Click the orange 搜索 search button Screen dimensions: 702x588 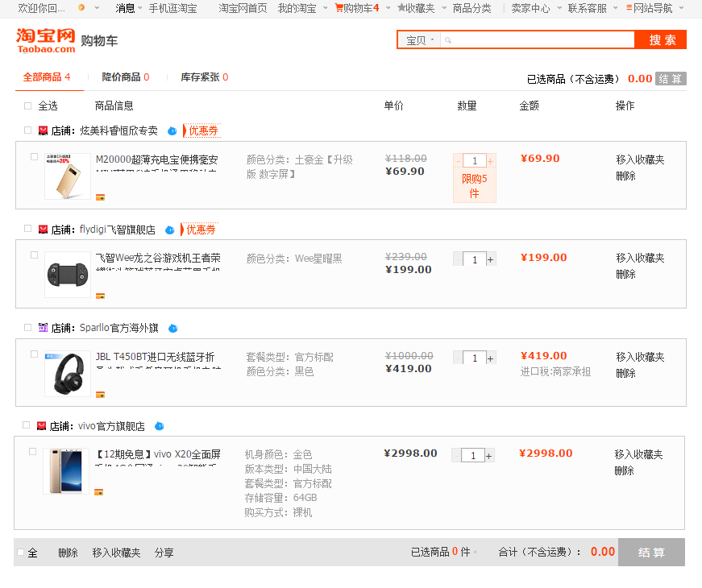(660, 39)
